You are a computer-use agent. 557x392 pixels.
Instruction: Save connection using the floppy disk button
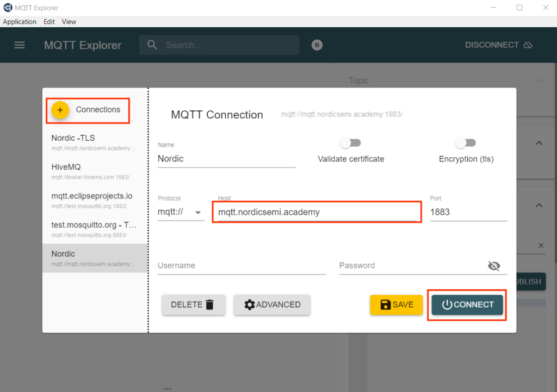tap(397, 304)
